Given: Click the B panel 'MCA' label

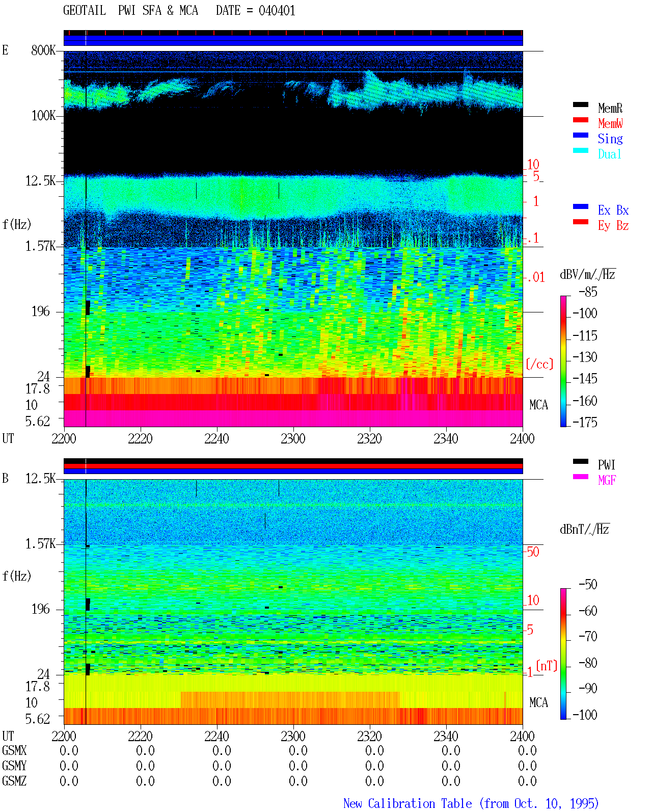Looking at the screenshot, I should [539, 703].
